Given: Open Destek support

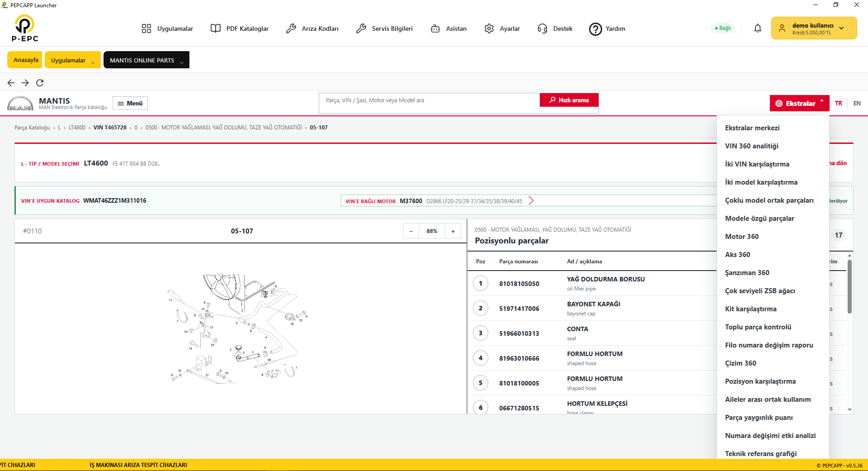Looking at the screenshot, I should pyautogui.click(x=555, y=29).
